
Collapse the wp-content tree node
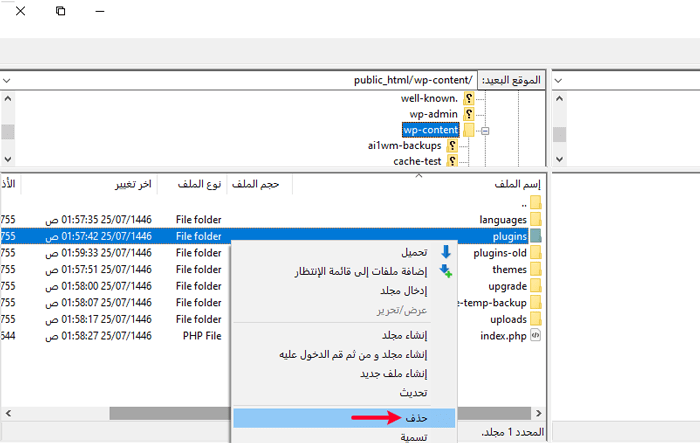pyautogui.click(x=485, y=130)
